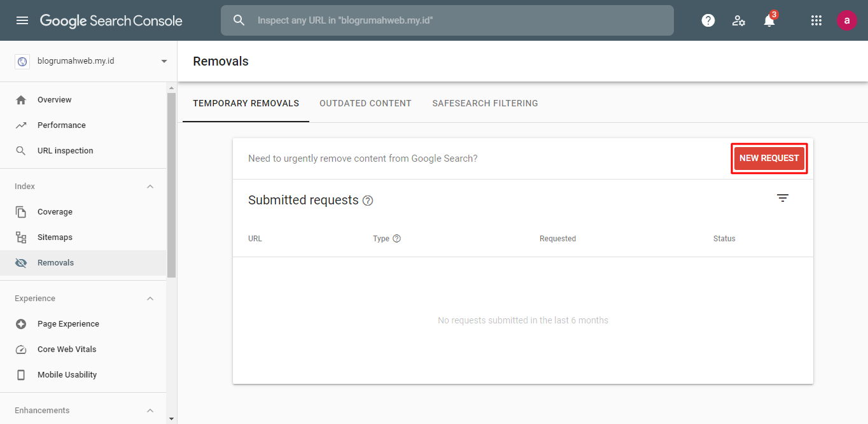Open help icon beside Type column
This screenshot has height=424, width=868.
pyautogui.click(x=396, y=239)
